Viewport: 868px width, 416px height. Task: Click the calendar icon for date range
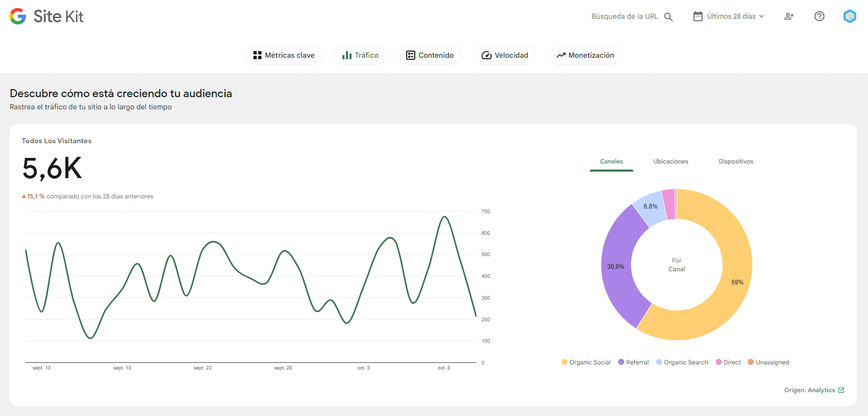click(x=698, y=17)
